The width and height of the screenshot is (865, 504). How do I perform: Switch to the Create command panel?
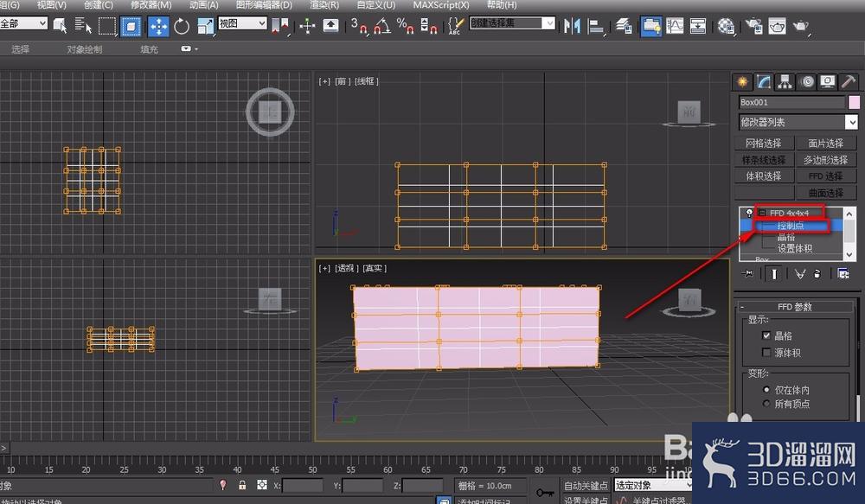(x=742, y=82)
